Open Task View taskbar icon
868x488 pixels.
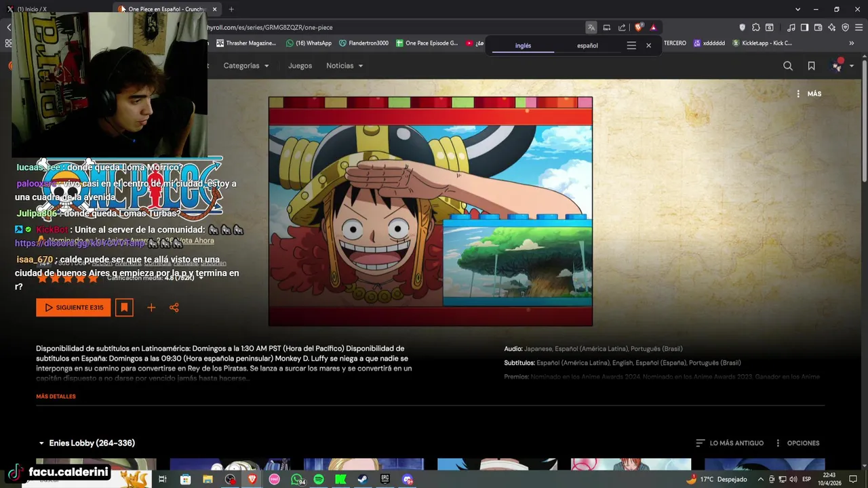coord(163,479)
